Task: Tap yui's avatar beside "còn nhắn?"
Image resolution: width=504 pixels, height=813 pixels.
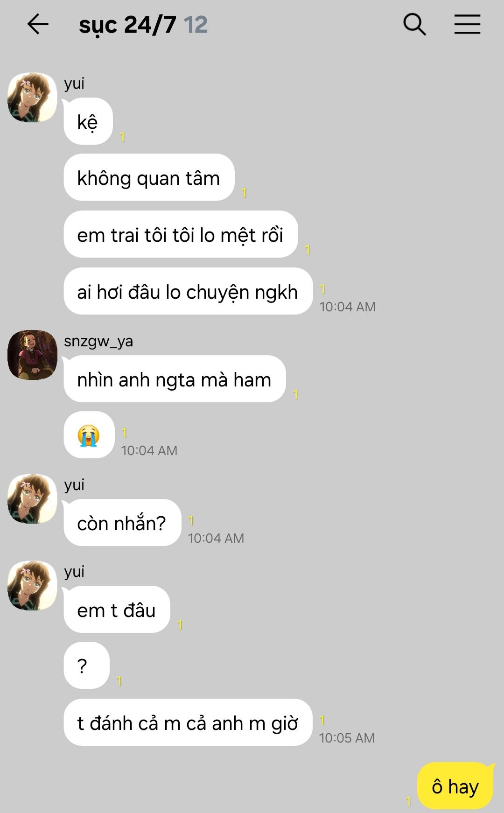Action: point(32,498)
